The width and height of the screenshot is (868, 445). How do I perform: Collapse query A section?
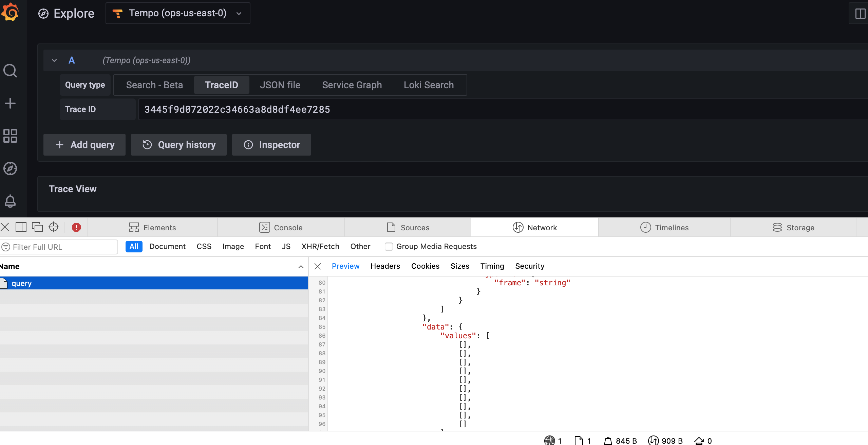coord(54,60)
